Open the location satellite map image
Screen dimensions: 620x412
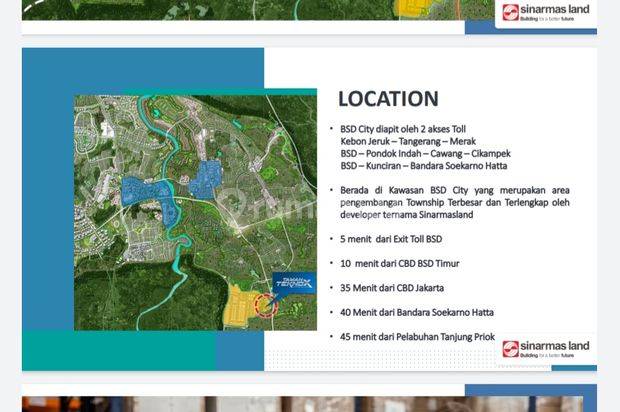pyautogui.click(x=195, y=213)
